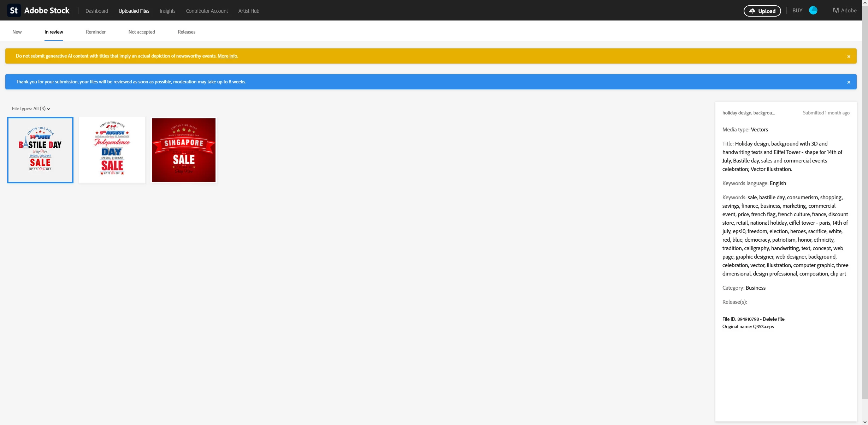Open the Dashboard menu item
Image resolution: width=868 pixels, height=425 pixels.
click(x=97, y=11)
